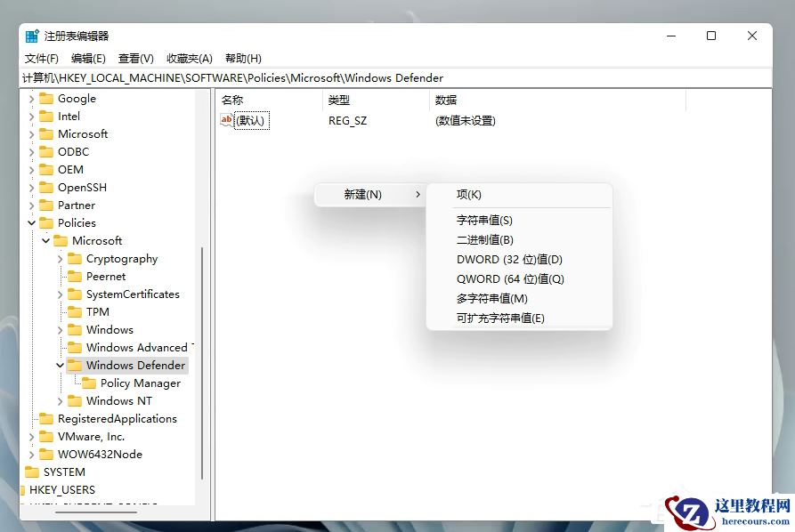
Task: Click the Policy Manager folder icon
Action: (x=89, y=383)
